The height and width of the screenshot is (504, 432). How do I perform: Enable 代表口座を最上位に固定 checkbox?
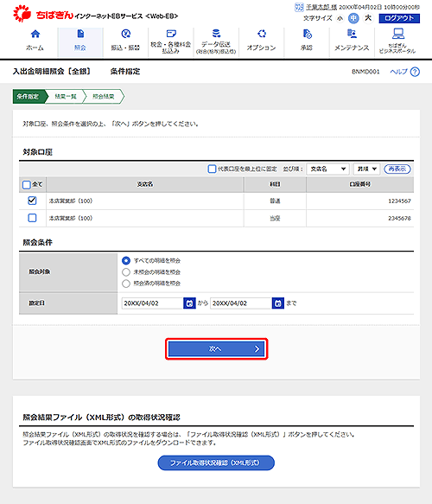pyautogui.click(x=212, y=169)
